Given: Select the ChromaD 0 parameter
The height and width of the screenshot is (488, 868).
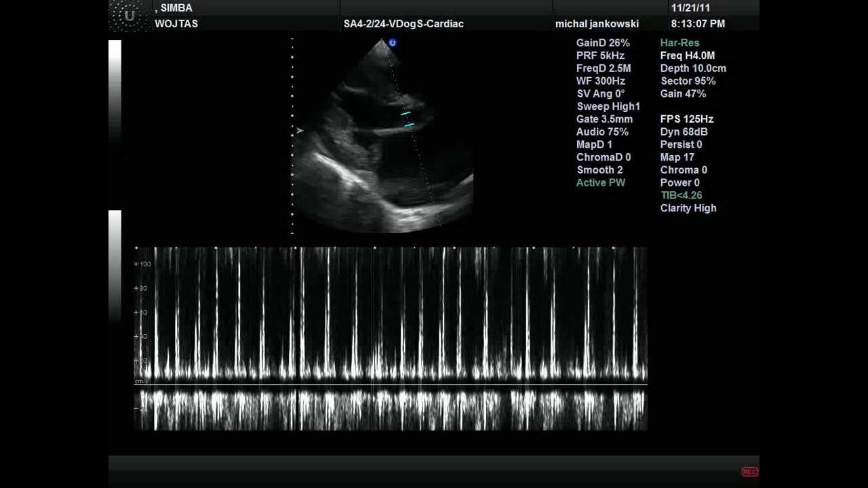Looking at the screenshot, I should pos(604,157).
